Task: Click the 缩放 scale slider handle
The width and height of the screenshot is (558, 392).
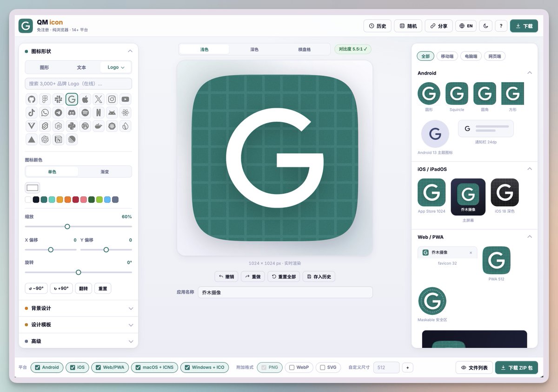Action: (x=67, y=226)
